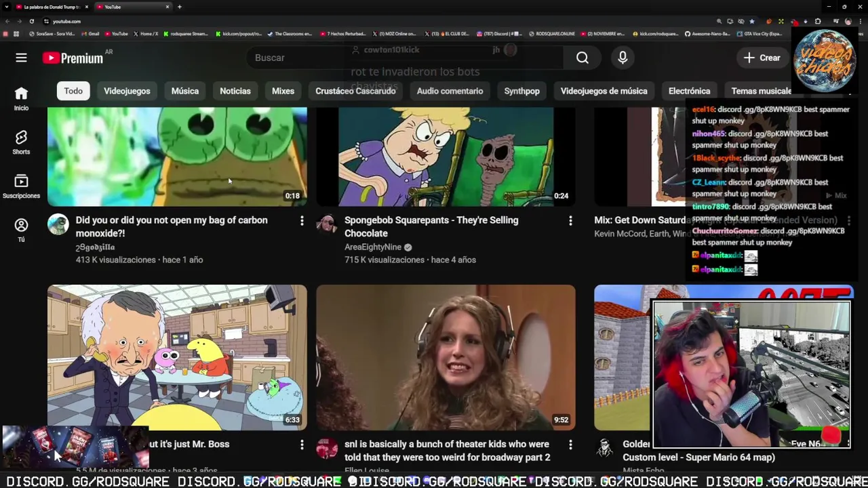Start voice search with the microphone icon

pyautogui.click(x=623, y=58)
